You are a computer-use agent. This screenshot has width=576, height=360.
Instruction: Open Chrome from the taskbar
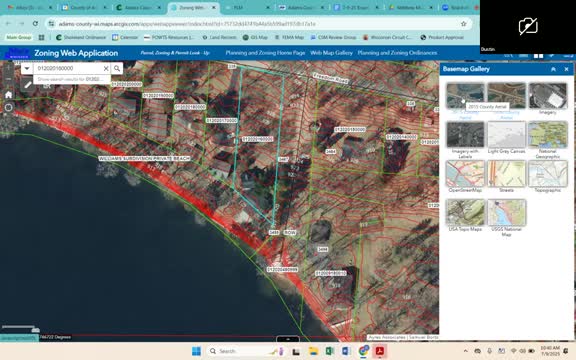[363, 352]
